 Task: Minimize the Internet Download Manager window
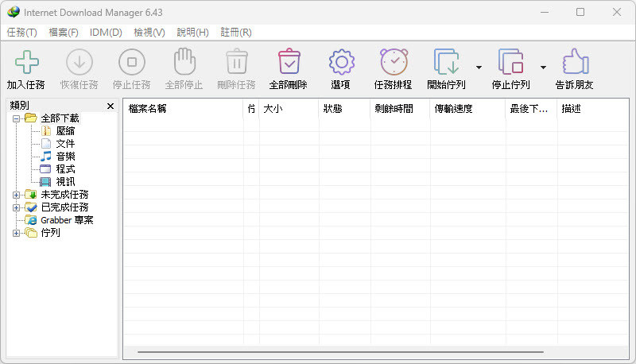click(545, 12)
